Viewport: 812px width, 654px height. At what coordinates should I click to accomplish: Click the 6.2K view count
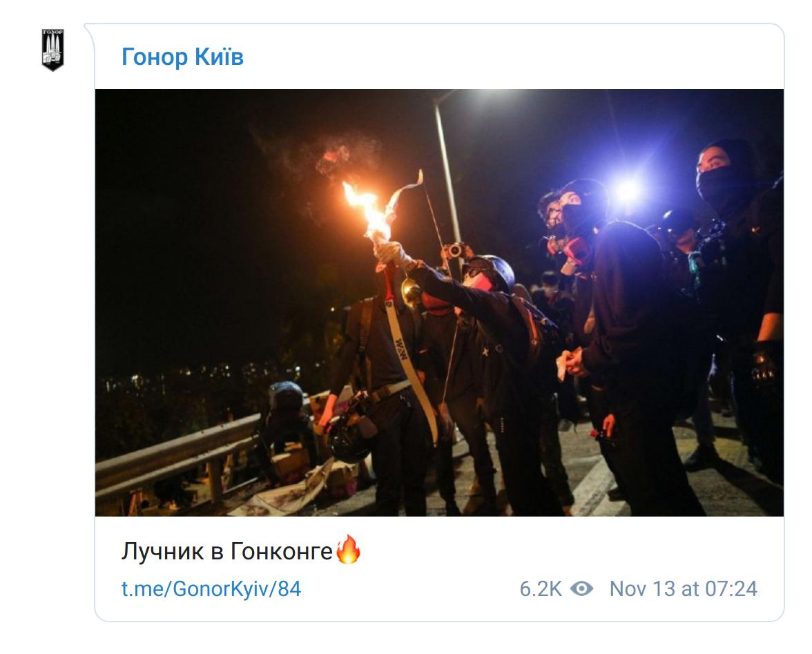click(541, 589)
